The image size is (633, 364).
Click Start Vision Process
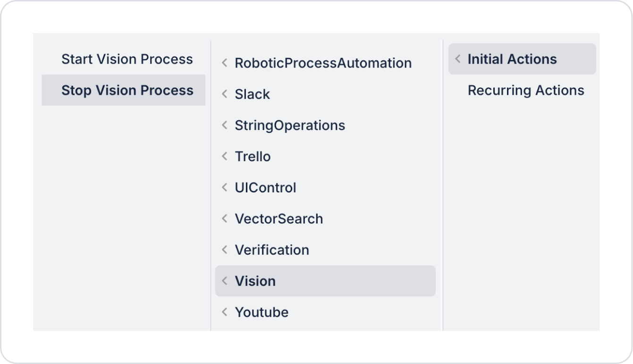pos(127,59)
